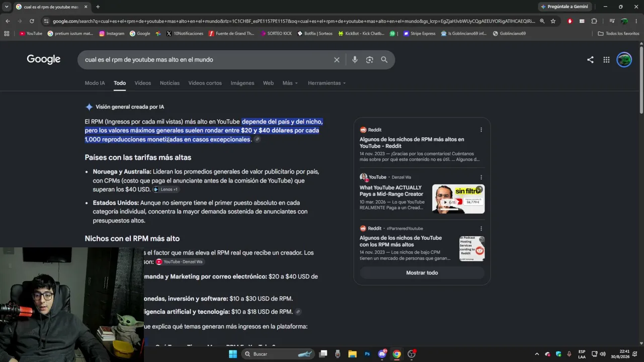The height and width of the screenshot is (362, 644).
Task: Open Task View on the taskbar
Action: click(323, 354)
